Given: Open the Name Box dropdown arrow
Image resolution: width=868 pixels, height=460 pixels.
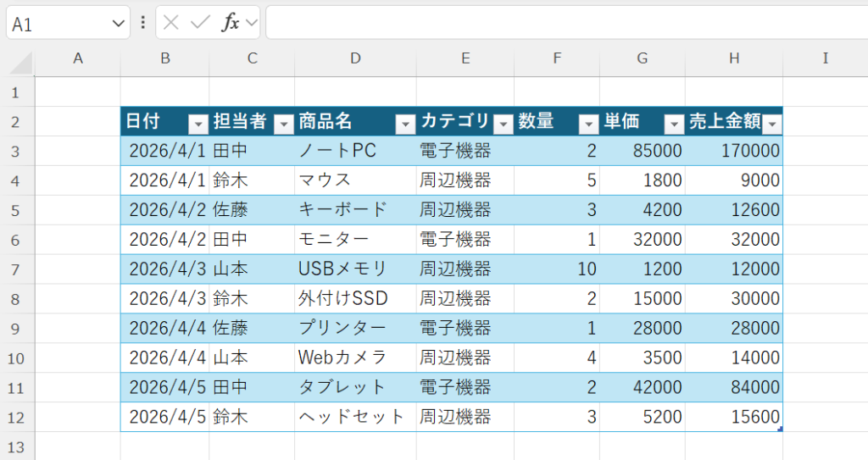Looking at the screenshot, I should [118, 24].
